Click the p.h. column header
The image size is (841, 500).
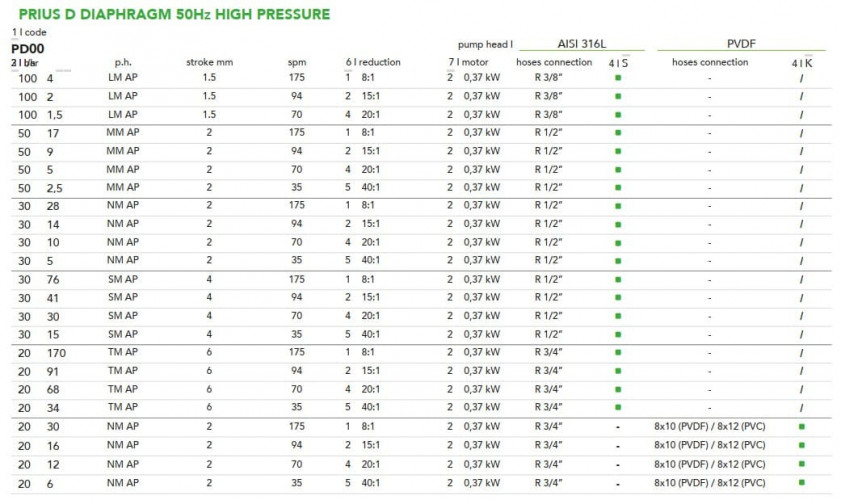click(123, 62)
